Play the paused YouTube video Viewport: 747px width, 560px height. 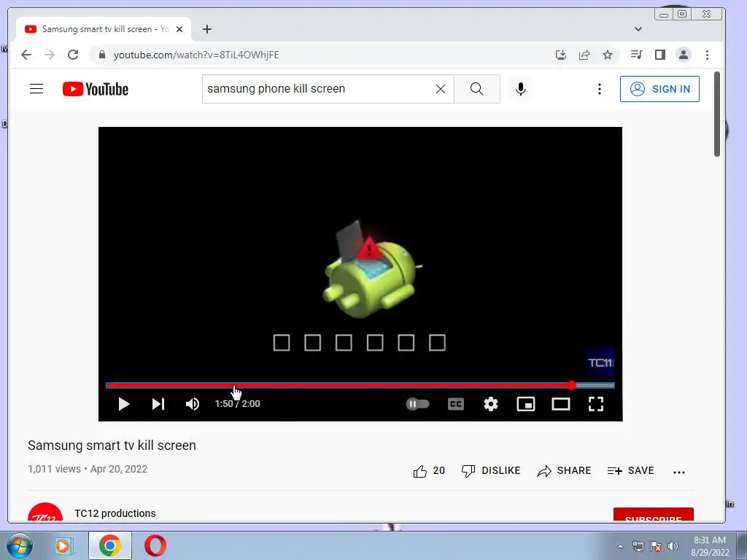(x=124, y=404)
